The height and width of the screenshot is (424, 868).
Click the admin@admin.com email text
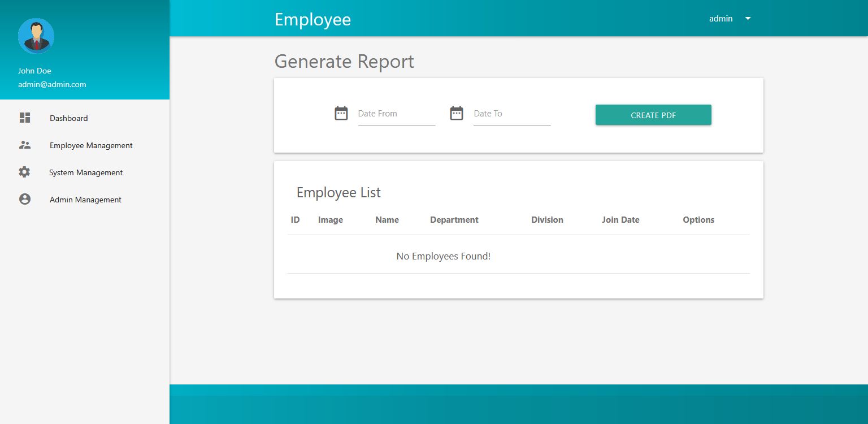tap(52, 84)
